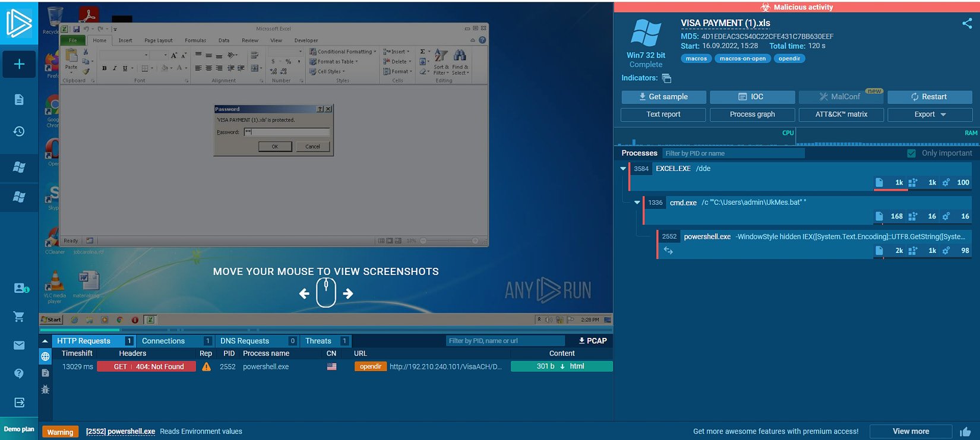Click the screenshot timeline progress bar
Viewport: 980px width, 440px height.
[x=325, y=330]
